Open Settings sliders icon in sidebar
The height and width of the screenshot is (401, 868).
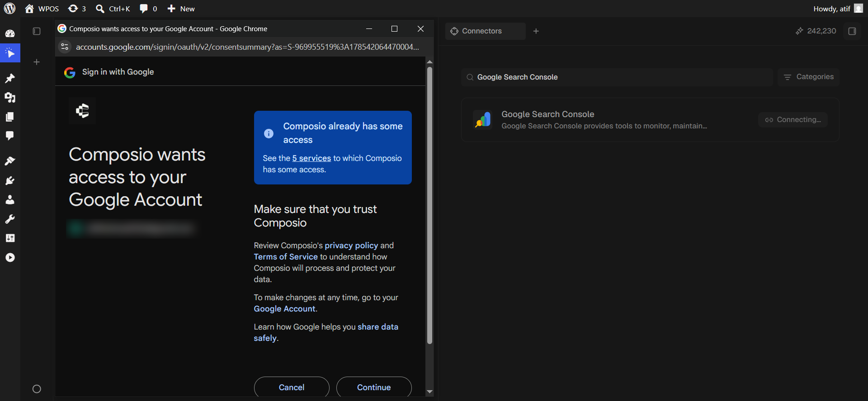tap(10, 238)
